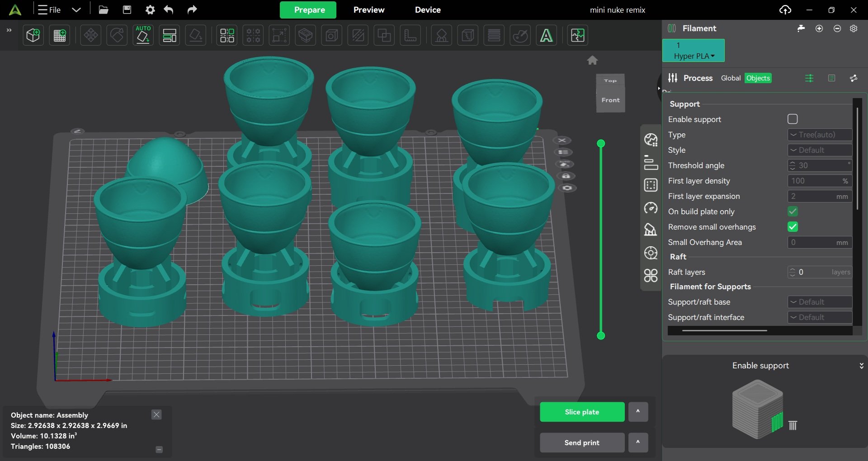Screen dimensions: 868x461
Task: Click the Add model cube icon
Action: (x=33, y=35)
